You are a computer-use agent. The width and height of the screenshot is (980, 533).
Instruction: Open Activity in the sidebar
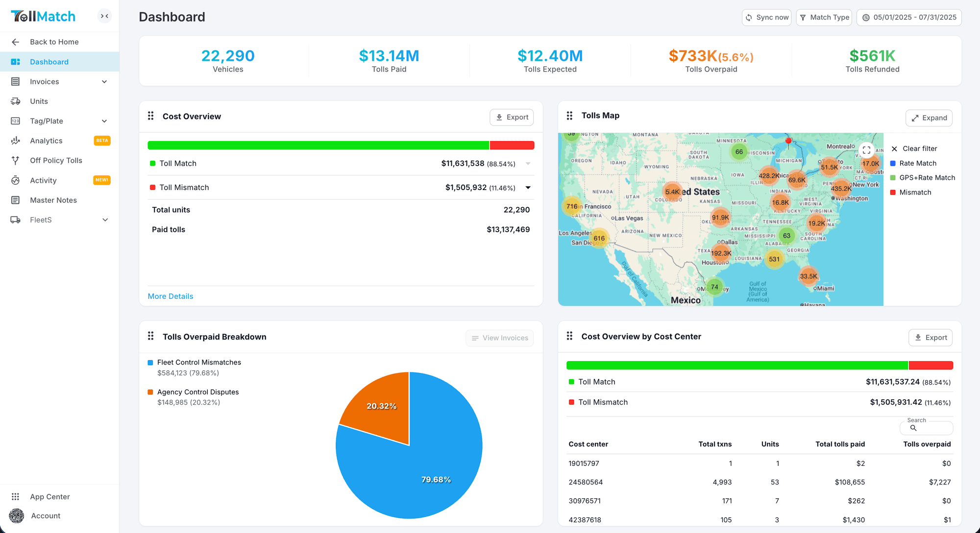click(x=59, y=180)
